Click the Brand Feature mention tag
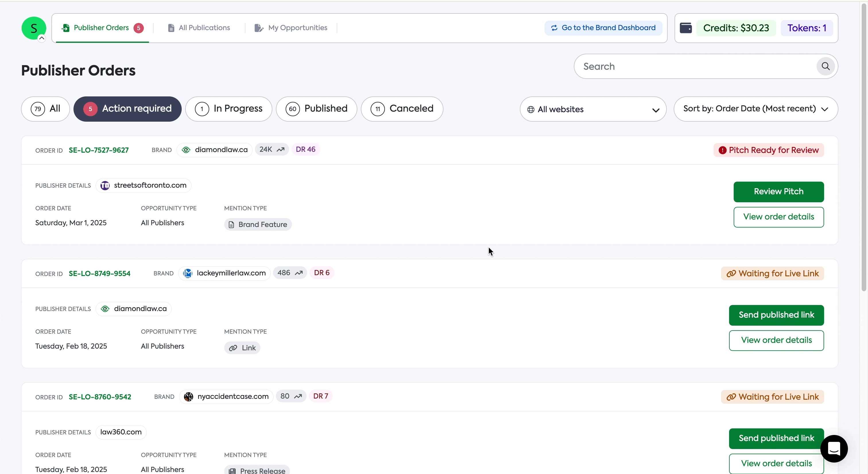This screenshot has height=474, width=868. [x=258, y=224]
